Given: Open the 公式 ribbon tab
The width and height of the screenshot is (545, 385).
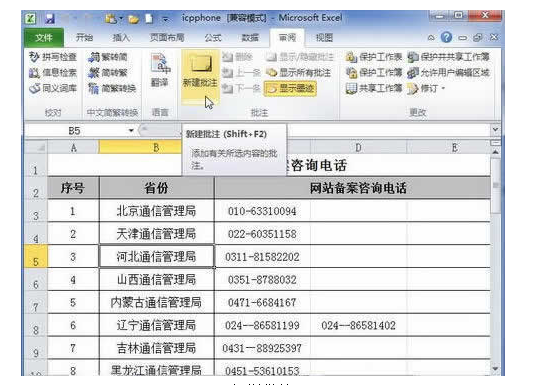Looking at the screenshot, I should tap(213, 38).
